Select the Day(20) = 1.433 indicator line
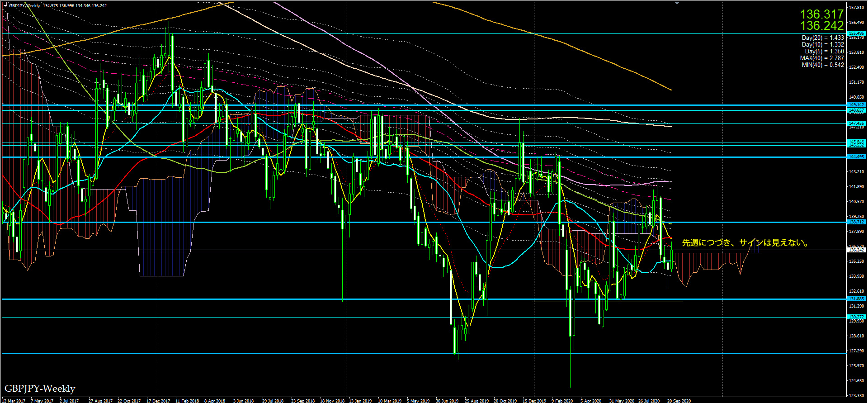 click(x=823, y=38)
